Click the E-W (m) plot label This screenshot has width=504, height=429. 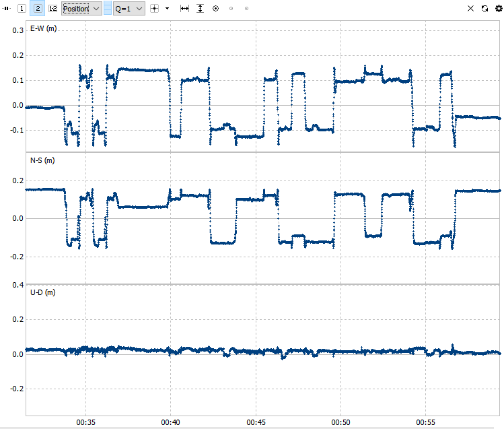tap(43, 28)
